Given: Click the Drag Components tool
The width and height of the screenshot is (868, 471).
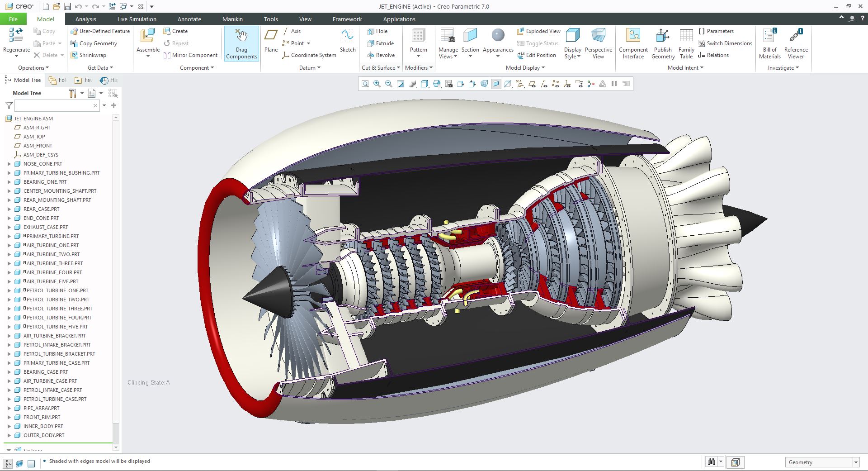Looking at the screenshot, I should tap(241, 43).
